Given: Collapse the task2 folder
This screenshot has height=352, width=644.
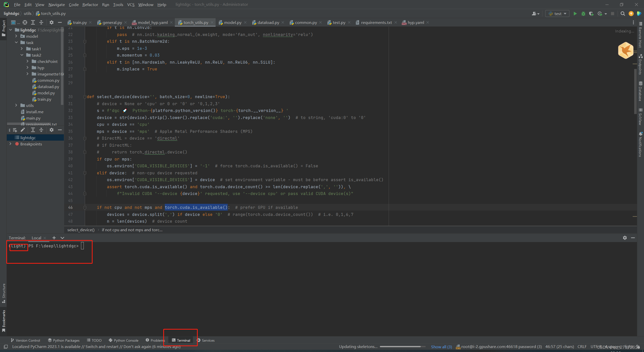Looking at the screenshot, I should pyautogui.click(x=22, y=55).
